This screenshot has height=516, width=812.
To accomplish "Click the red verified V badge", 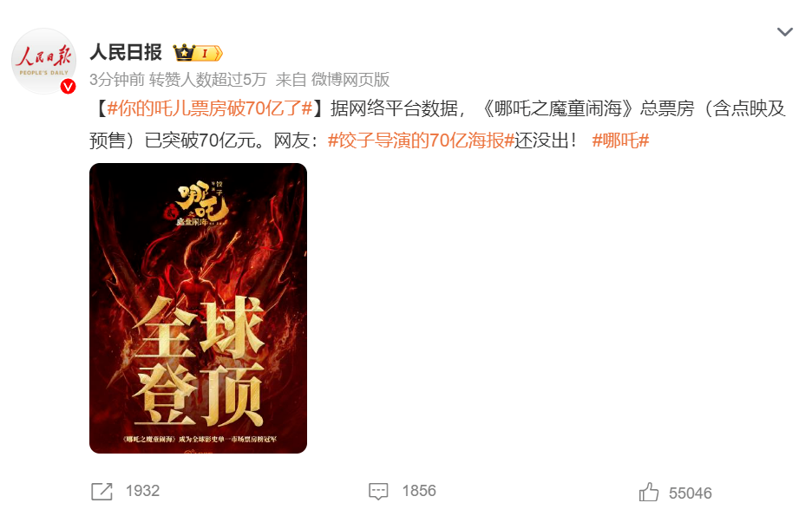I will pos(68,87).
